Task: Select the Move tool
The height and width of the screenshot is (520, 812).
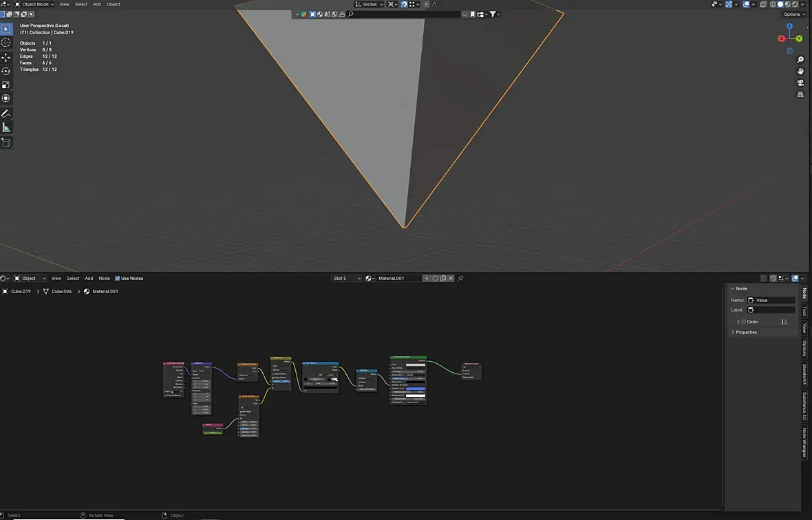Action: click(6, 57)
